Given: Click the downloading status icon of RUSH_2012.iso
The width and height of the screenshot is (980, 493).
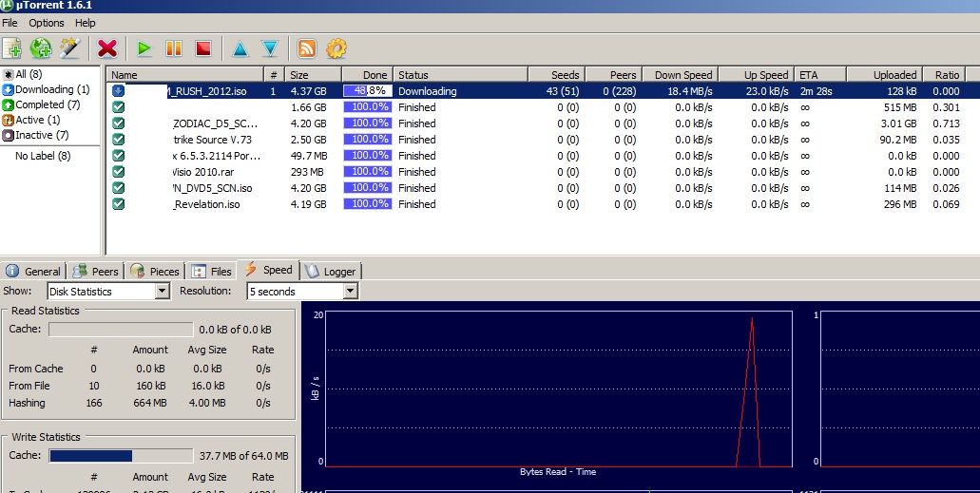Looking at the screenshot, I should [x=118, y=90].
